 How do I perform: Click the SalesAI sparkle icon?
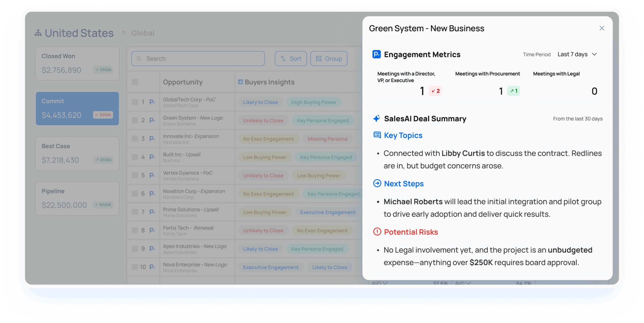377,118
